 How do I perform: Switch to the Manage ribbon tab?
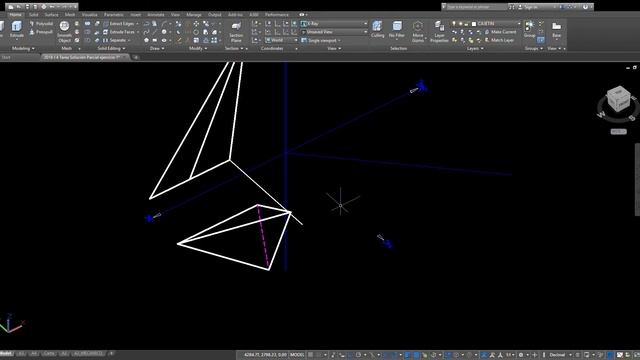194,15
